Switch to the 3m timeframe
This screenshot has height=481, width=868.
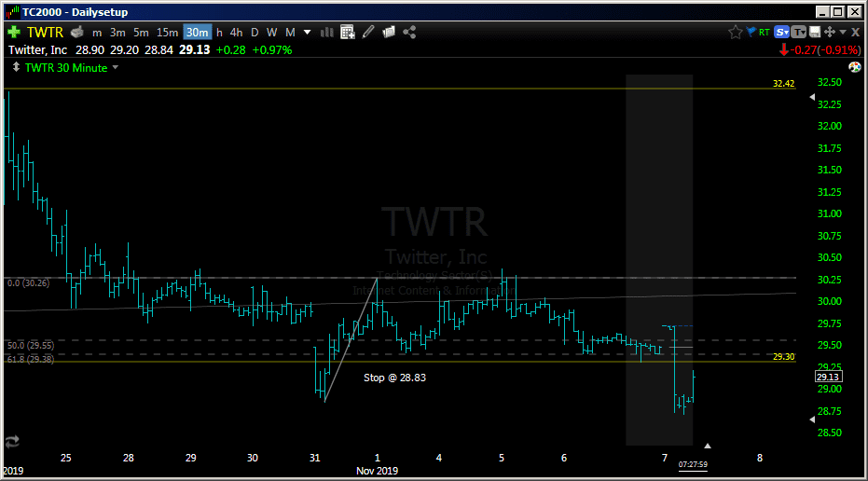[117, 33]
